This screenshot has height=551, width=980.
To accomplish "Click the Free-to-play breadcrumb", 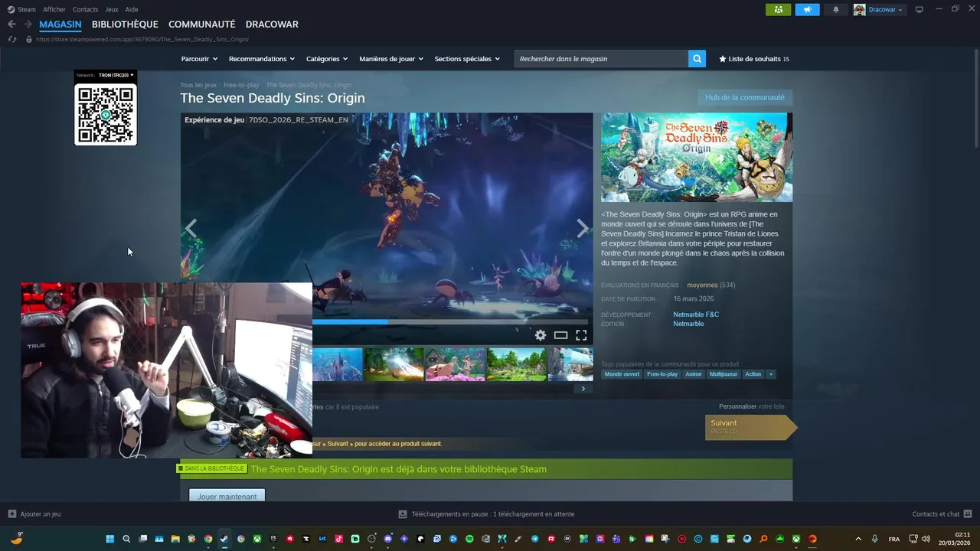I will [241, 85].
